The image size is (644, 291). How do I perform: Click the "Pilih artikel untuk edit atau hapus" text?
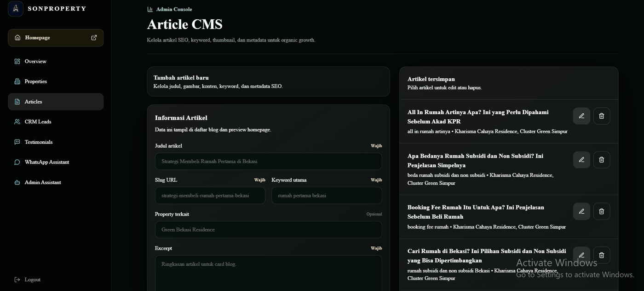444,87
